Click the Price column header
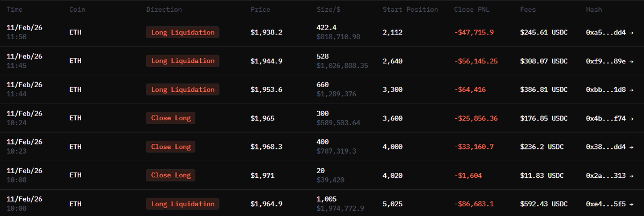The image size is (644, 216). tap(260, 10)
